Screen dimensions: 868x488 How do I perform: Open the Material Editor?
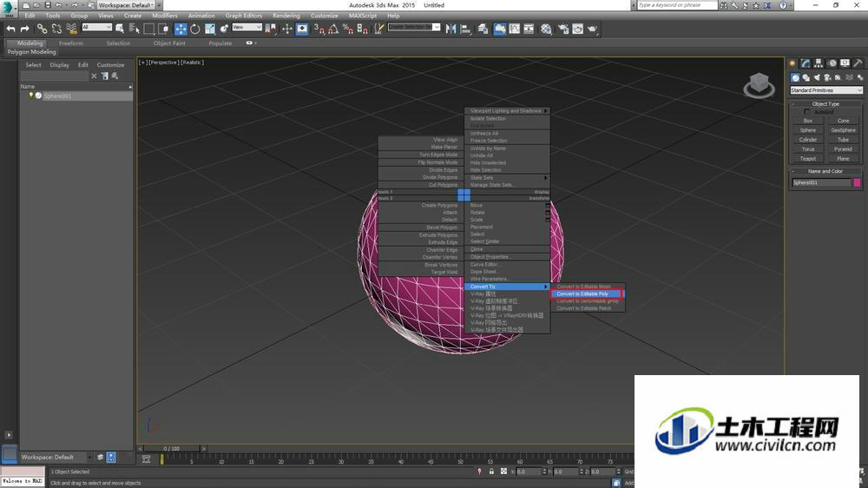coord(546,29)
